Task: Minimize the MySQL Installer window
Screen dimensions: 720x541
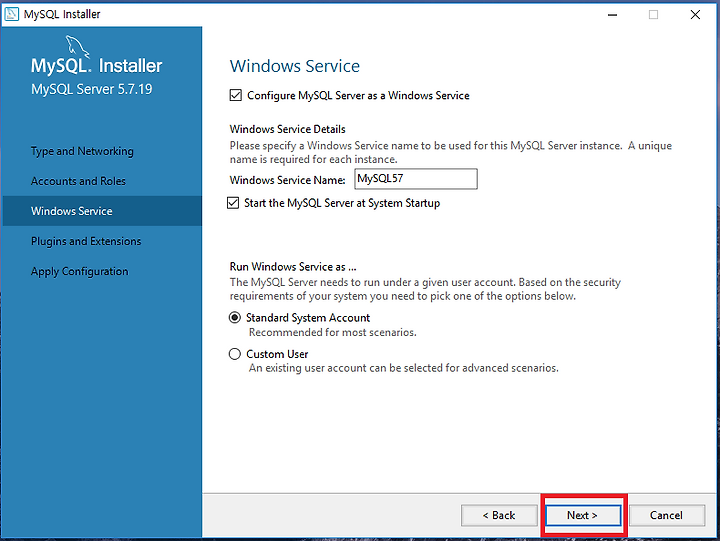Action: (612, 15)
